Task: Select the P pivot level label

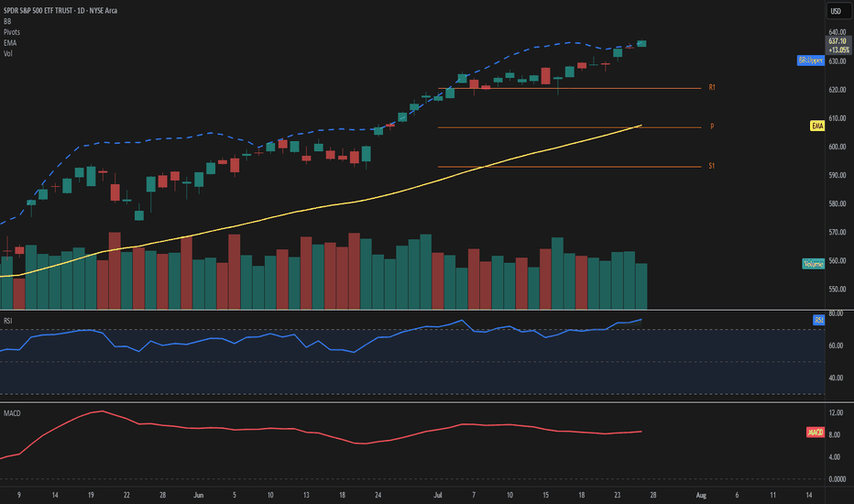Action: click(x=712, y=126)
